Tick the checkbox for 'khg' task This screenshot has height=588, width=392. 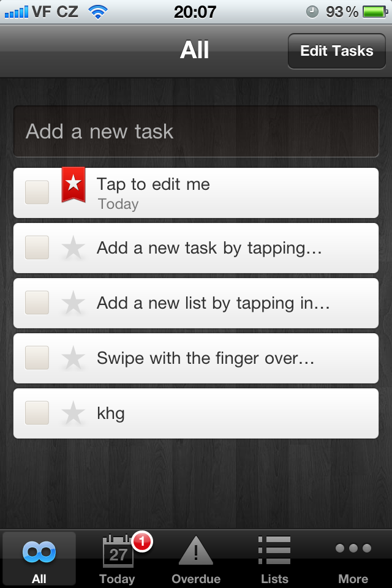point(37,413)
